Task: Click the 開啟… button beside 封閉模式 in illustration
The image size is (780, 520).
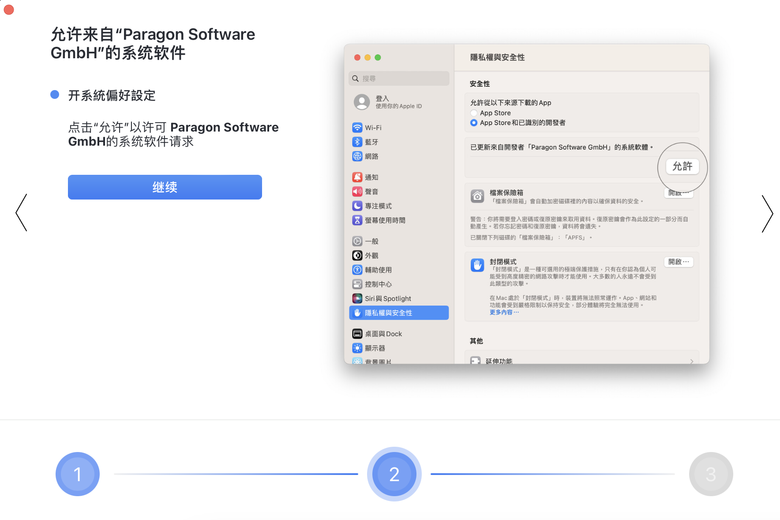Action: pyautogui.click(x=679, y=262)
